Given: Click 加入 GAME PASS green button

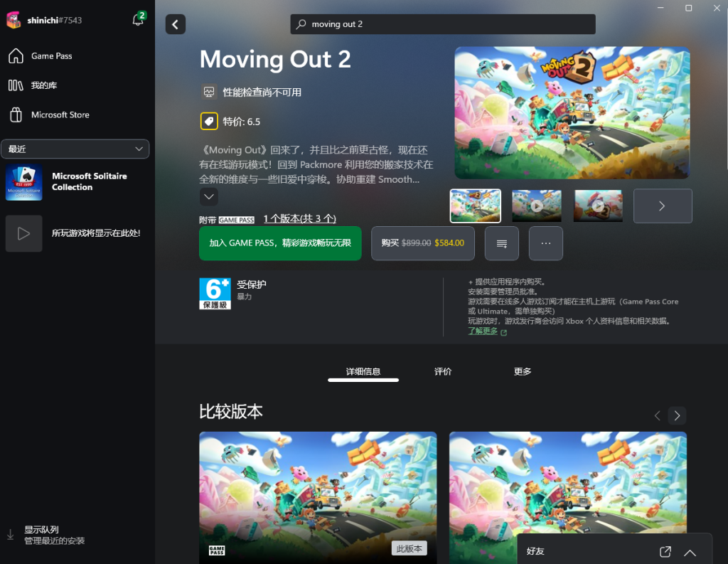Looking at the screenshot, I should [x=280, y=243].
